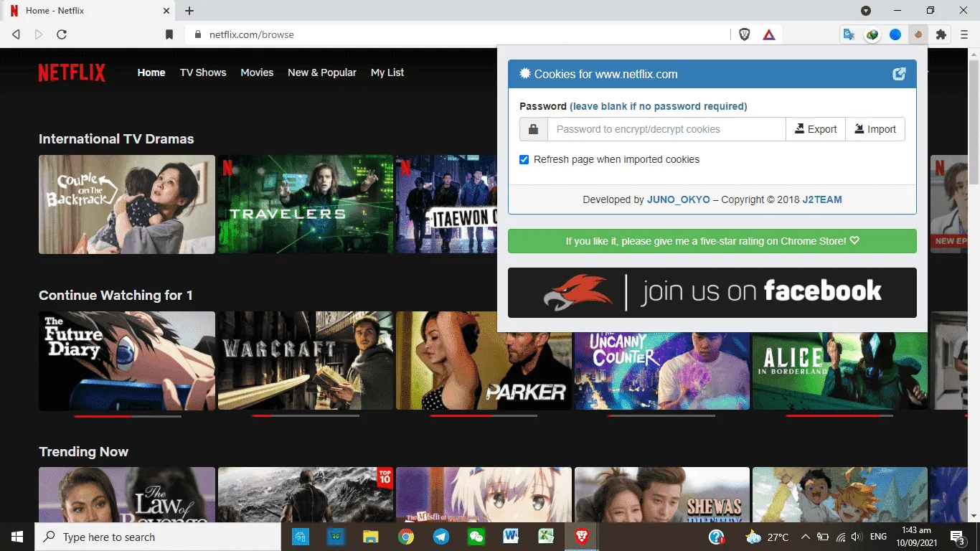
Task: Open Telegram from taskbar
Action: [441, 537]
